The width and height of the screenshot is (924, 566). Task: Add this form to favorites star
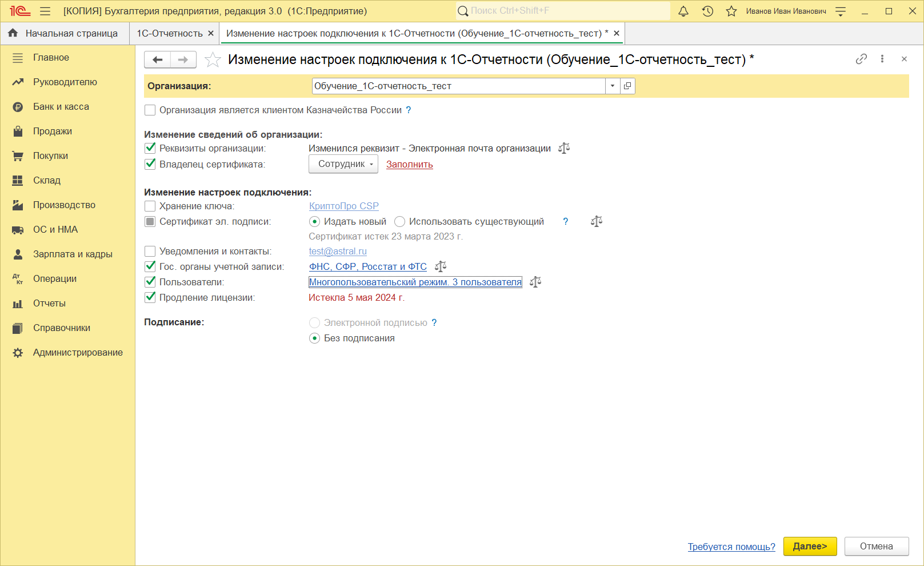(x=213, y=59)
